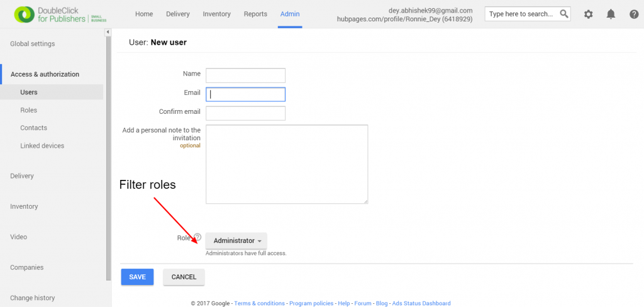Click the help question mark in header
Image resolution: width=644 pixels, height=307 pixels.
pyautogui.click(x=634, y=14)
